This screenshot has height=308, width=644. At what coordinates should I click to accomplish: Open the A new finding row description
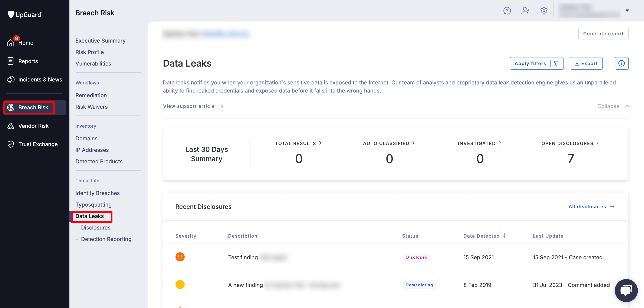[x=284, y=285]
